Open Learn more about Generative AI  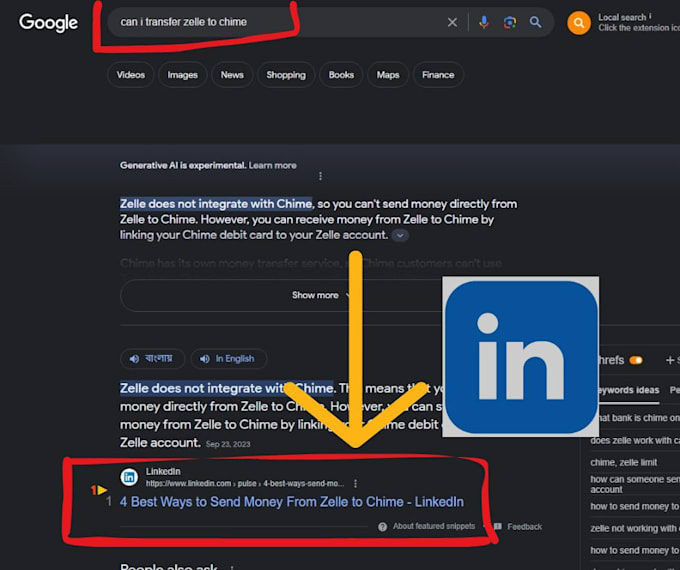point(273,165)
